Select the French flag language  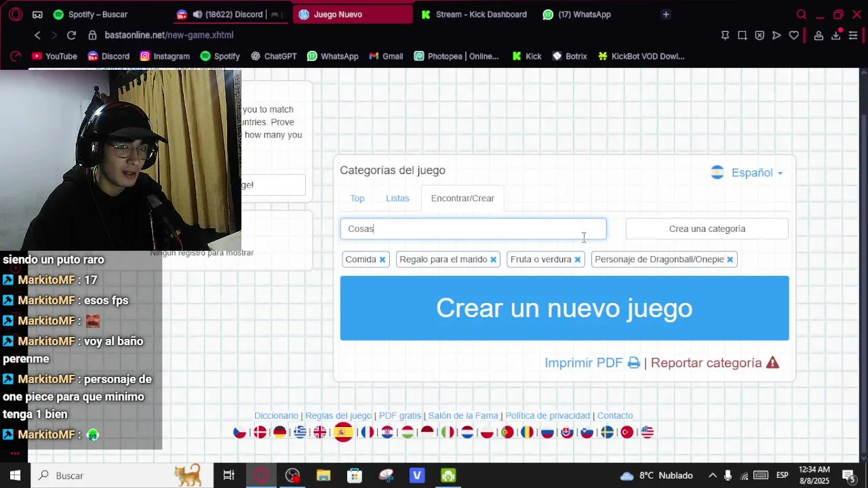pyautogui.click(x=368, y=432)
